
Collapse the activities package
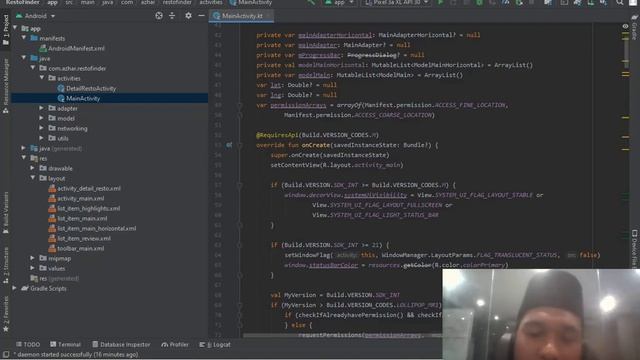[x=42, y=78]
